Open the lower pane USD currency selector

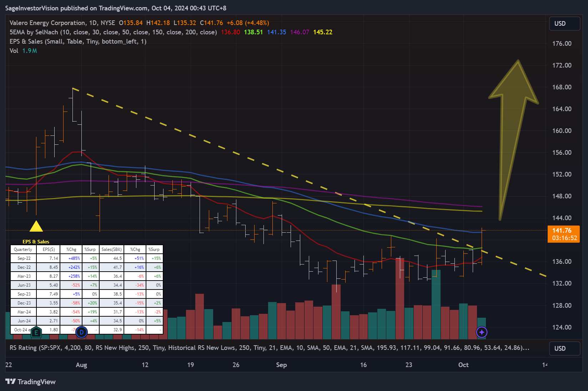[564, 348]
